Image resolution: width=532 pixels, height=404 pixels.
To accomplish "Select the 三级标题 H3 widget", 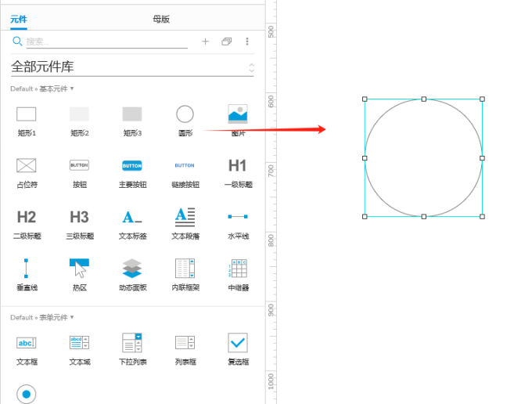I will coord(79,225).
